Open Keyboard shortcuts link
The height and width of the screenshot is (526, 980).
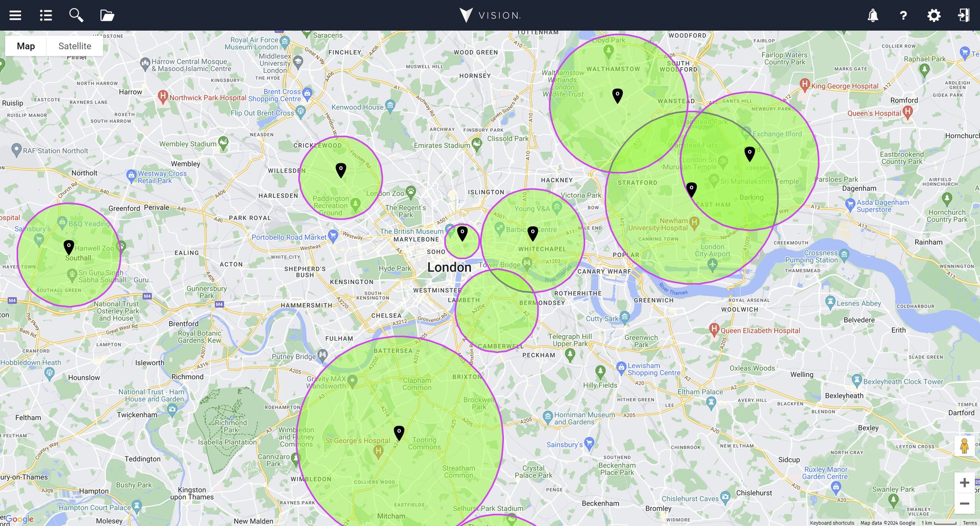pyautogui.click(x=832, y=523)
